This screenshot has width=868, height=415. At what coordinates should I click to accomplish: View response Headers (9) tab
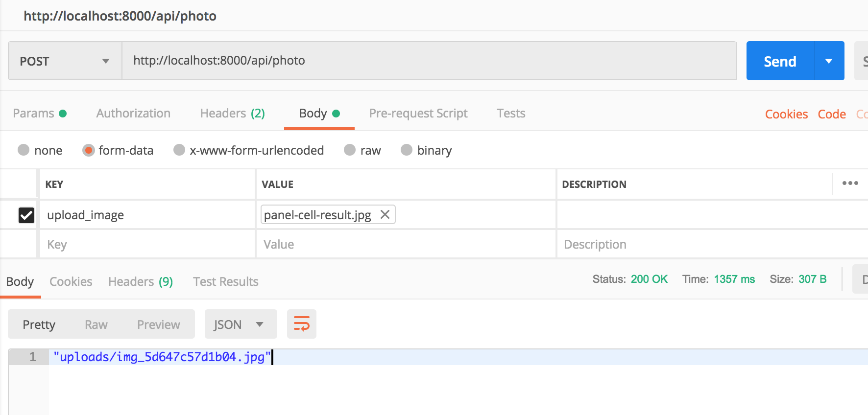[141, 281]
